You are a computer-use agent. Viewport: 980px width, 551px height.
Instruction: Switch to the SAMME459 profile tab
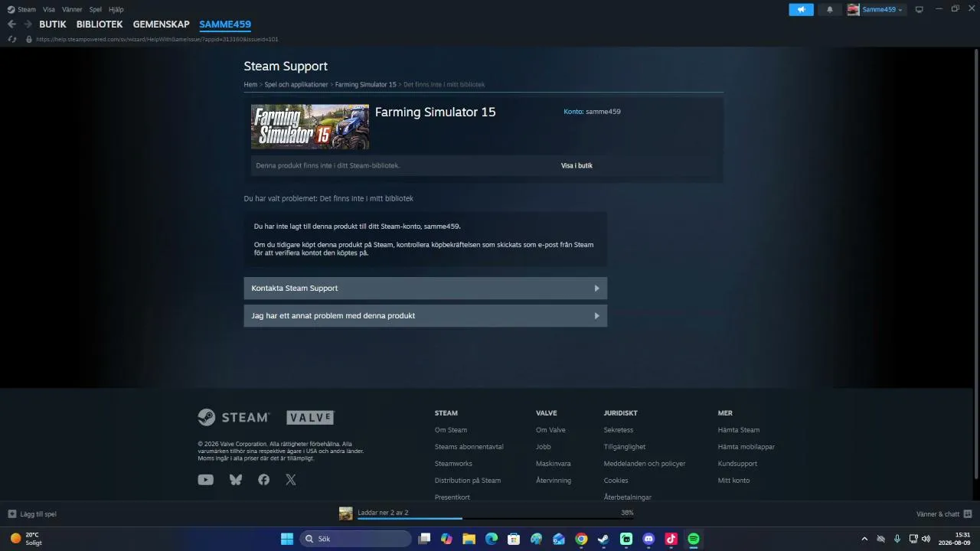tap(225, 24)
